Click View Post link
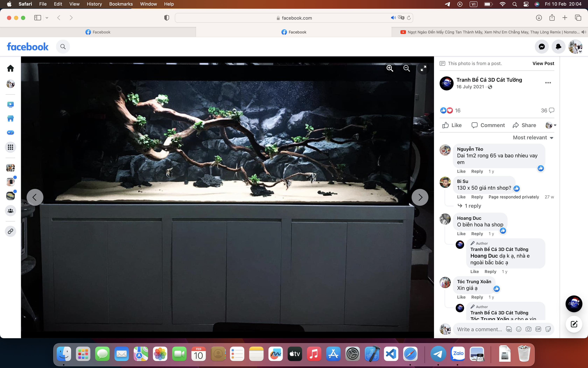The width and height of the screenshot is (588, 368). [x=543, y=63]
